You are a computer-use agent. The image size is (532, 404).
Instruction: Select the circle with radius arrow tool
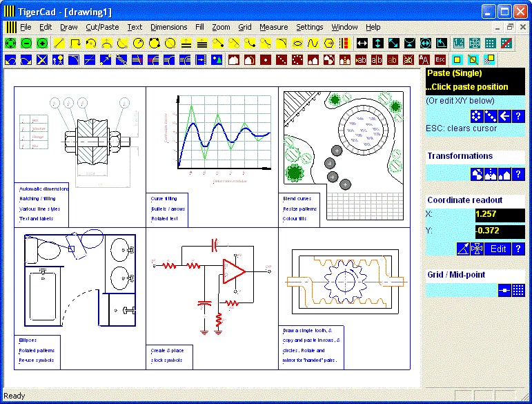[139, 44]
